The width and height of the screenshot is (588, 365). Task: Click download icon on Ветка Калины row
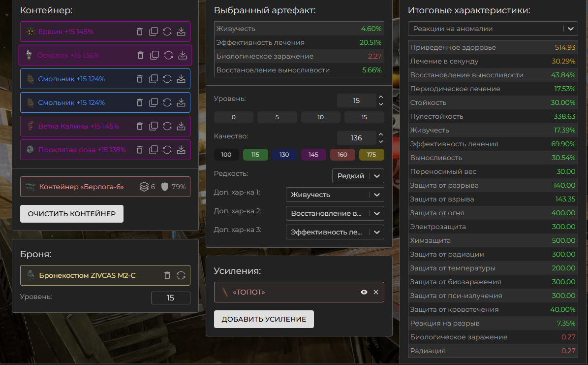pos(181,126)
